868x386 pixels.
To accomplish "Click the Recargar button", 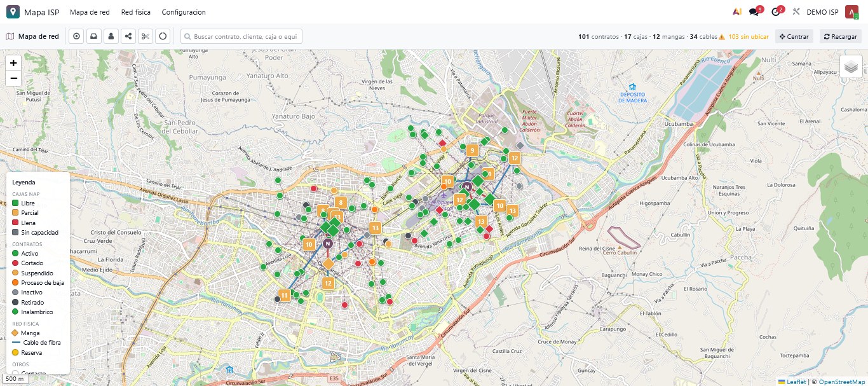I will pyautogui.click(x=840, y=36).
